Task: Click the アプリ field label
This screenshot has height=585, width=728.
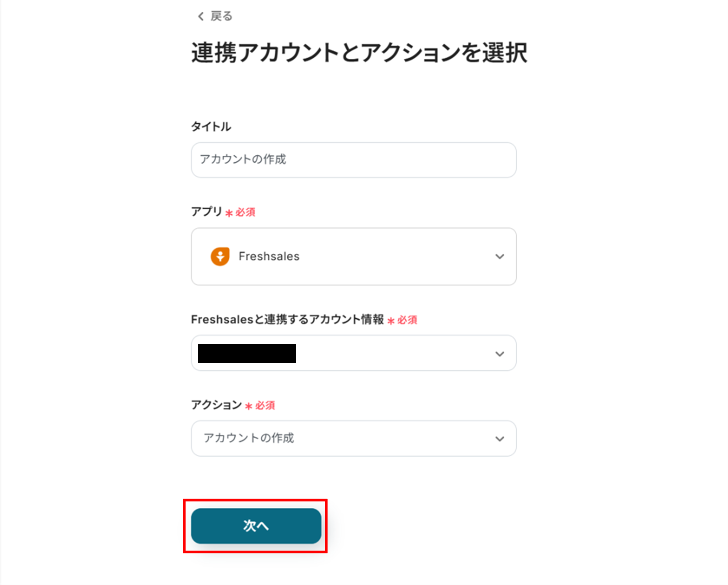Action: click(x=207, y=212)
